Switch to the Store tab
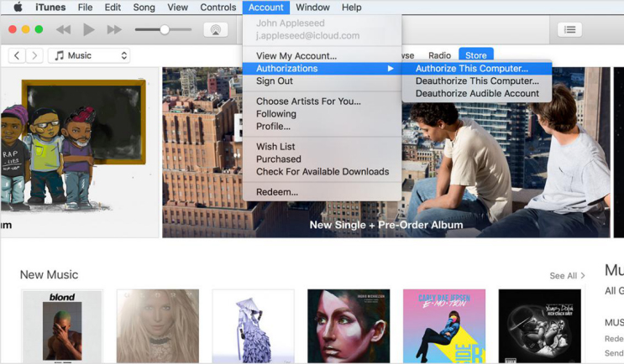 [476, 55]
